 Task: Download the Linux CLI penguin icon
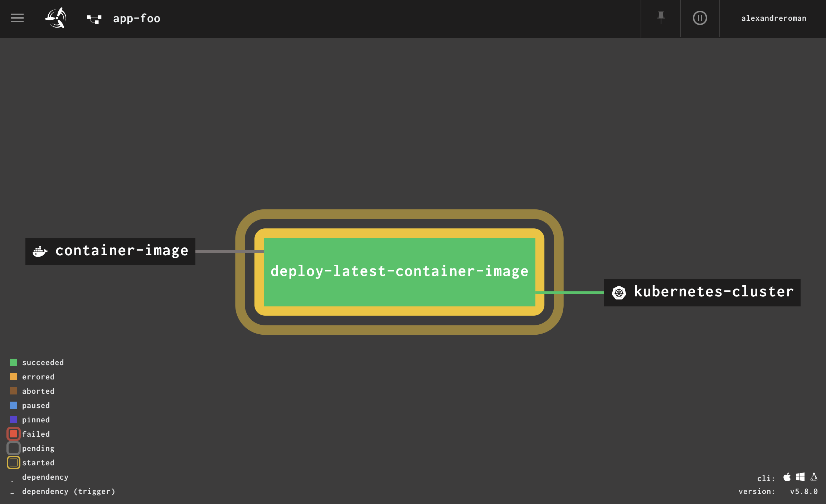pyautogui.click(x=814, y=477)
